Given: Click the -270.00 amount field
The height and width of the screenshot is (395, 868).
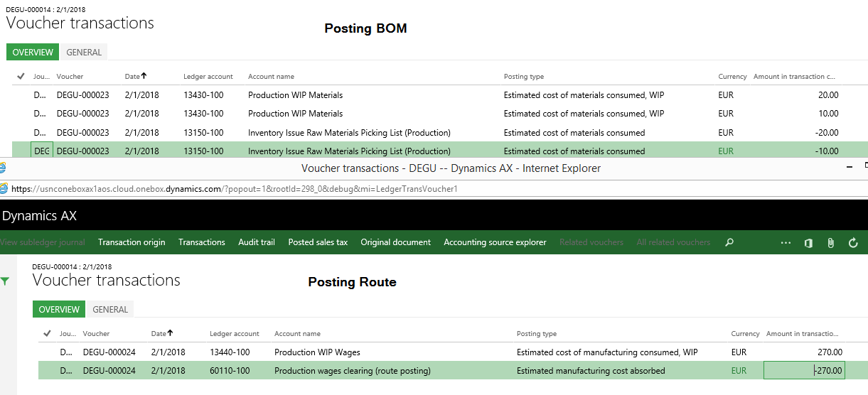Looking at the screenshot, I should 803,371.
